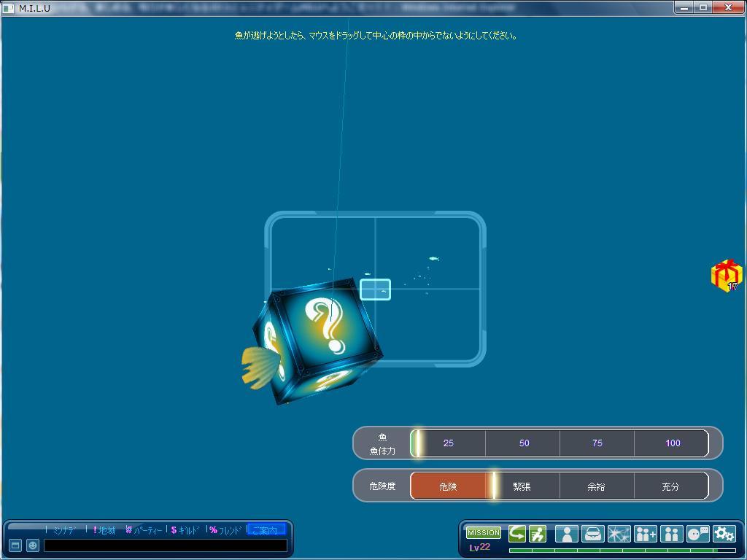Click the fish stamina gauge bar
This screenshot has width=747, height=560.
point(560,443)
